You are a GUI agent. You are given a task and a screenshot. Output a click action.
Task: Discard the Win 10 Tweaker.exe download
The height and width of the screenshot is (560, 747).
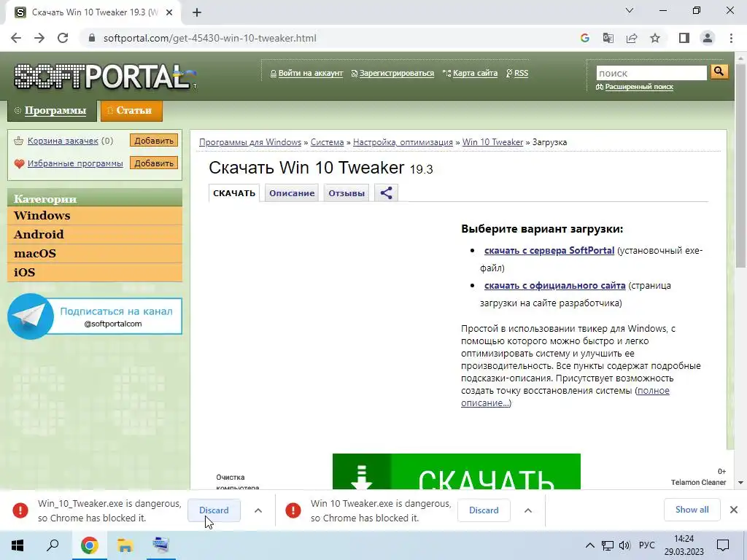[x=484, y=510]
